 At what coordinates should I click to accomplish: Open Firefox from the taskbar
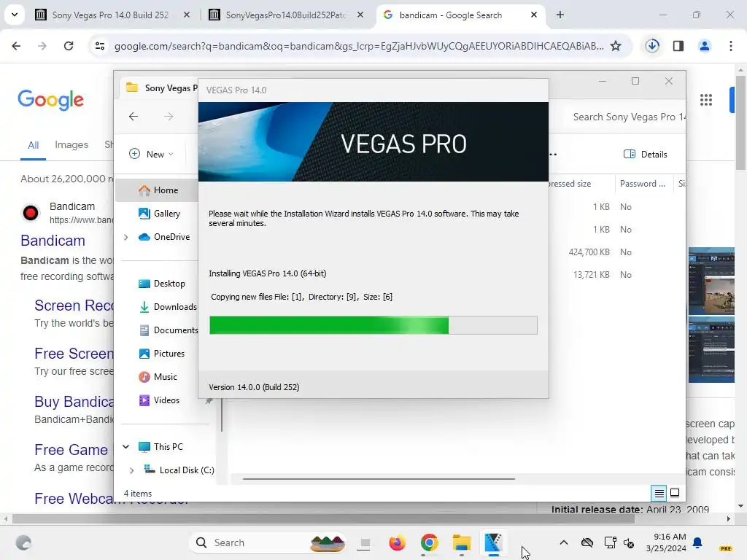click(x=397, y=542)
